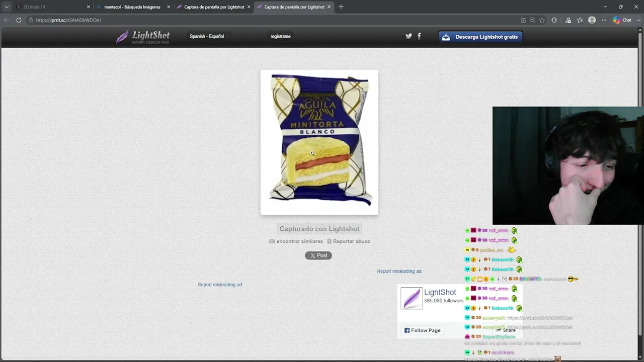Open the browser extensions puzzle icon
The image size is (644, 362).
(x=554, y=20)
